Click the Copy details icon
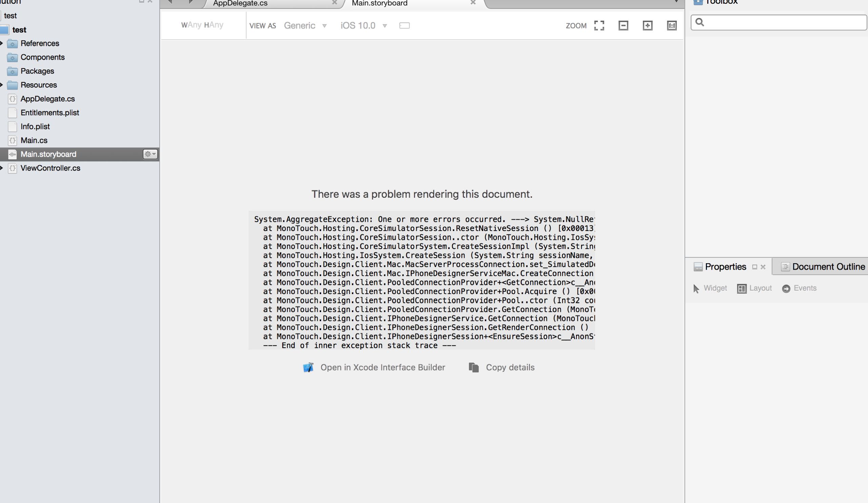 point(474,367)
